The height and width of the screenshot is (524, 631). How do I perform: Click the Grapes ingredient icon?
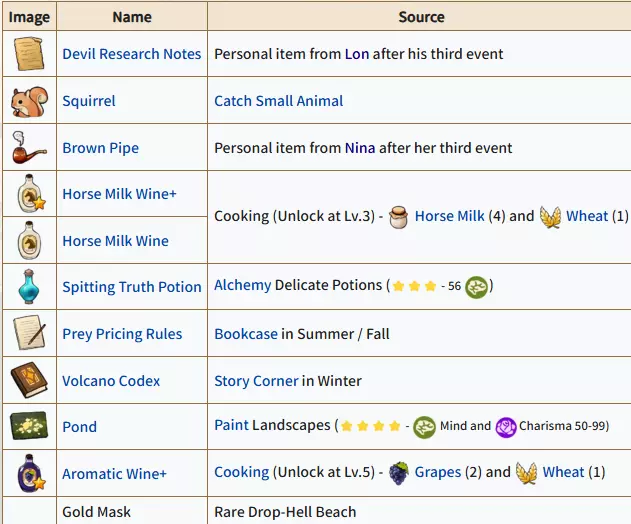(x=399, y=472)
